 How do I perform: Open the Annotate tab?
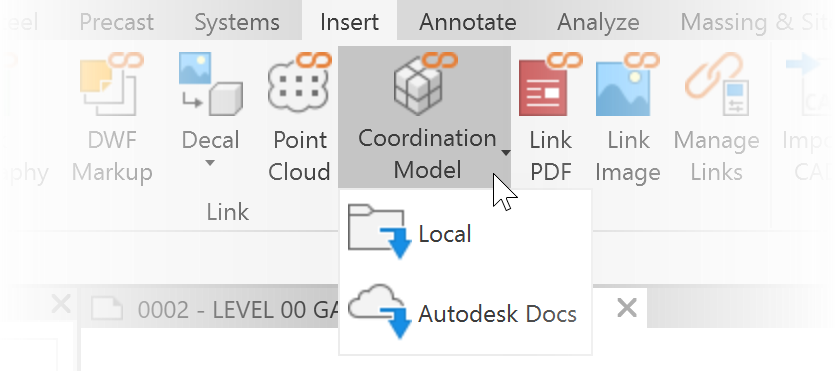click(468, 22)
